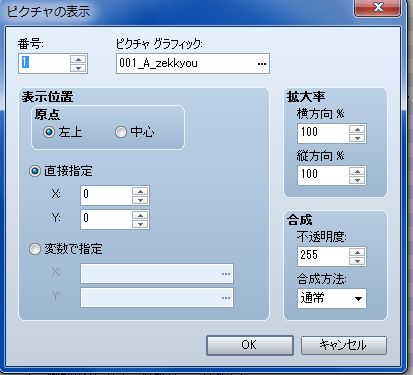Choose the 変数で指定 position option
Viewport: 413px width, 375px height.
[35, 249]
